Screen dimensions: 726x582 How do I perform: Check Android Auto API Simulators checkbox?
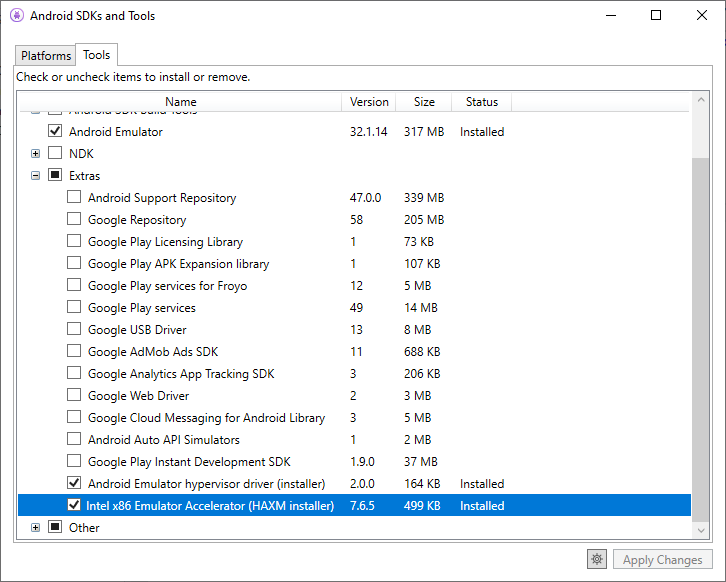[74, 439]
